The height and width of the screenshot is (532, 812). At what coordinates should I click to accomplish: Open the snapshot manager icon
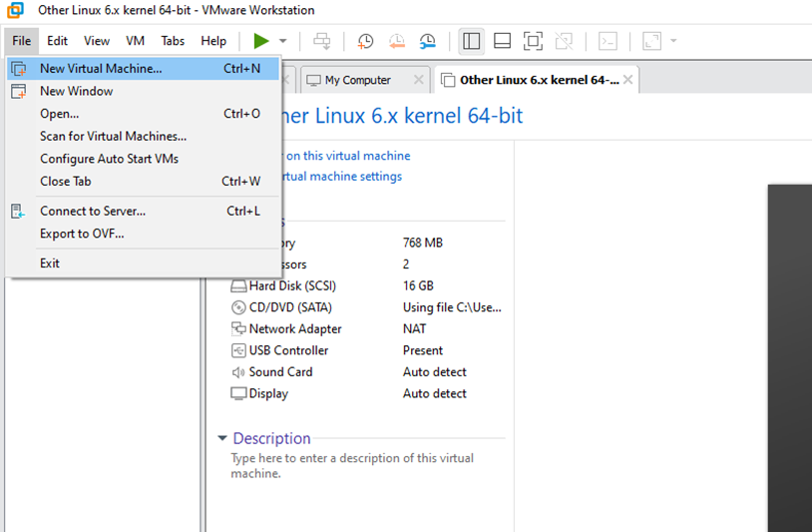(x=427, y=41)
